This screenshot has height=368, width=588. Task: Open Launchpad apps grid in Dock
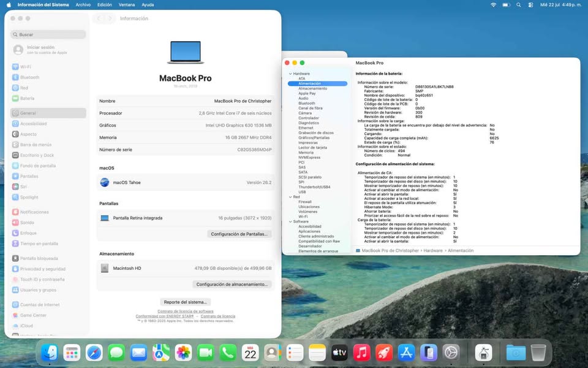coord(72,353)
